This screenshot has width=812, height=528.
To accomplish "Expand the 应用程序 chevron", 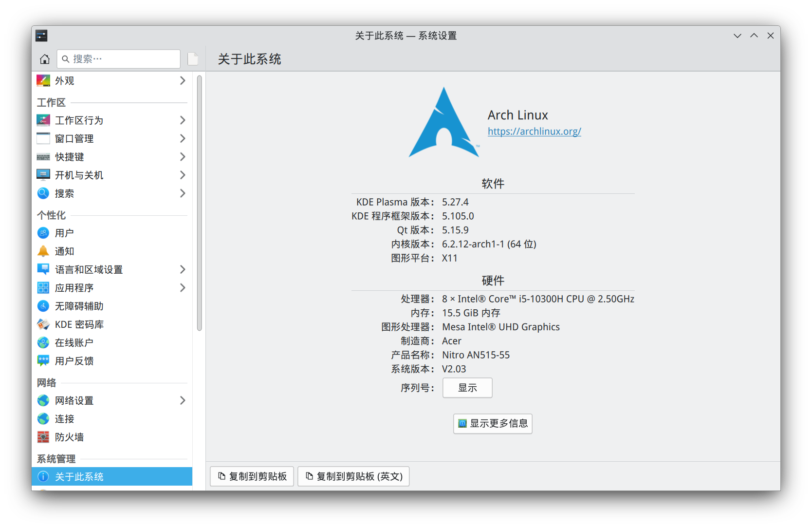I will coord(183,287).
